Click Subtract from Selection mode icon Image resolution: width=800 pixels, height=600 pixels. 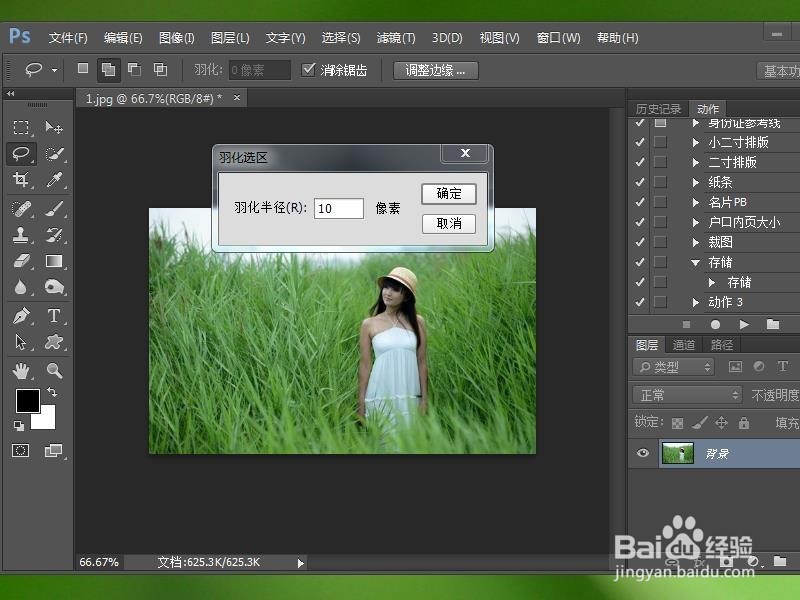[134, 69]
